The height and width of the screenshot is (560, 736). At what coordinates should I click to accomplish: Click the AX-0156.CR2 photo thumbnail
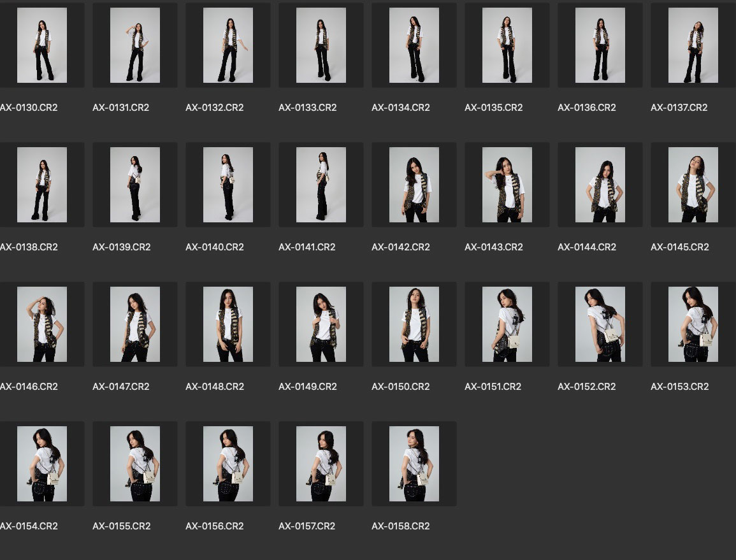(x=228, y=464)
